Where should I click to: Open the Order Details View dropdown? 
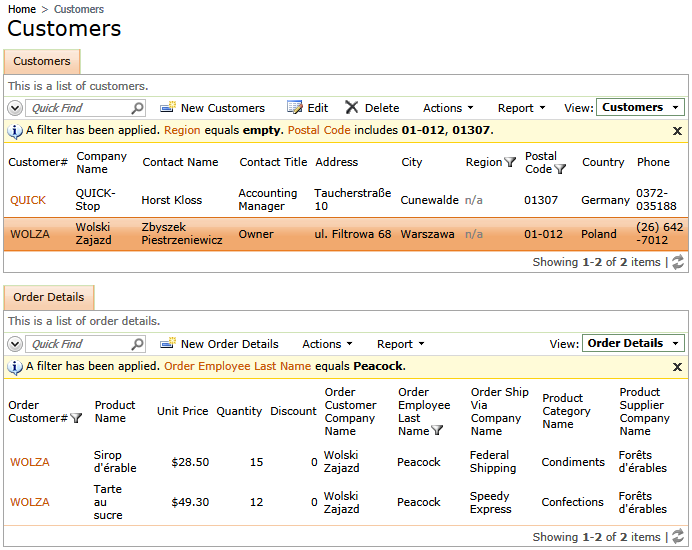click(x=633, y=343)
